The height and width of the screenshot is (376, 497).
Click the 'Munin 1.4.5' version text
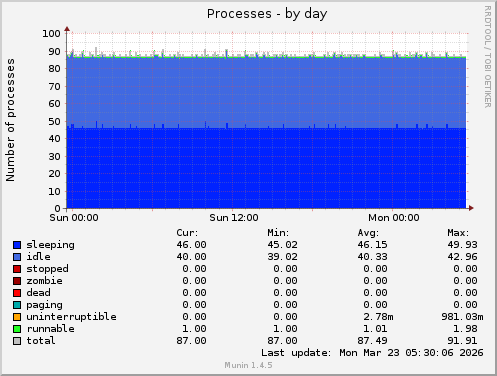point(249,365)
